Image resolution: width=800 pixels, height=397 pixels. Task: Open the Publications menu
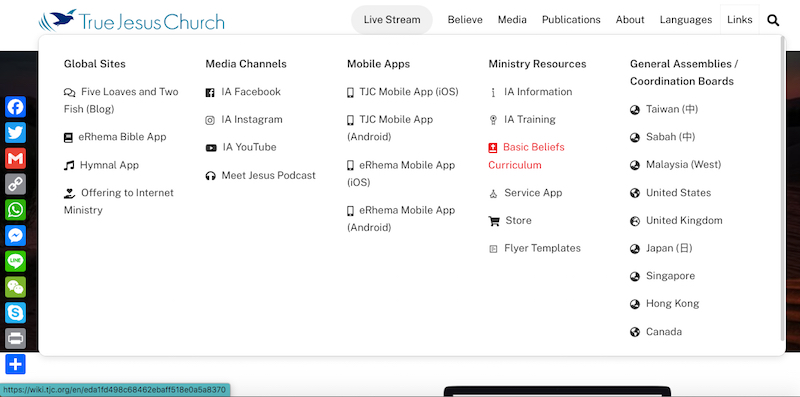[571, 20]
